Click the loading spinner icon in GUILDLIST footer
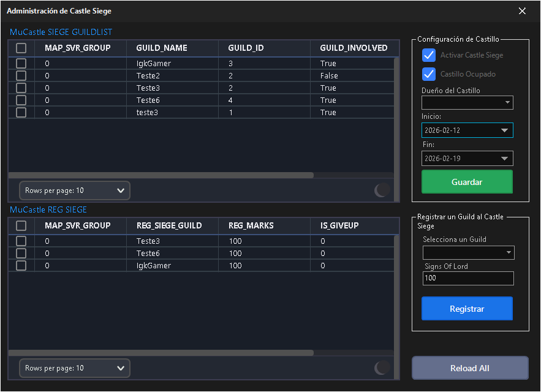 (382, 190)
